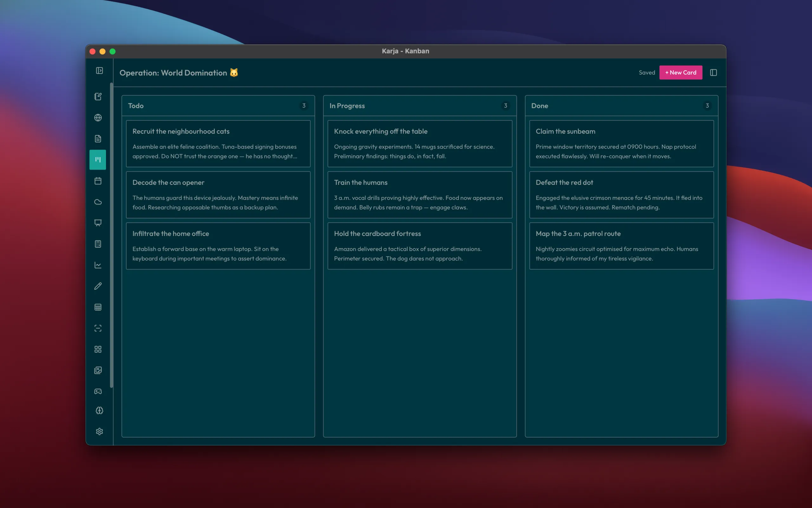Screen dimensions: 812x508
Task: Open the table grid icon
Action: pos(98,307)
